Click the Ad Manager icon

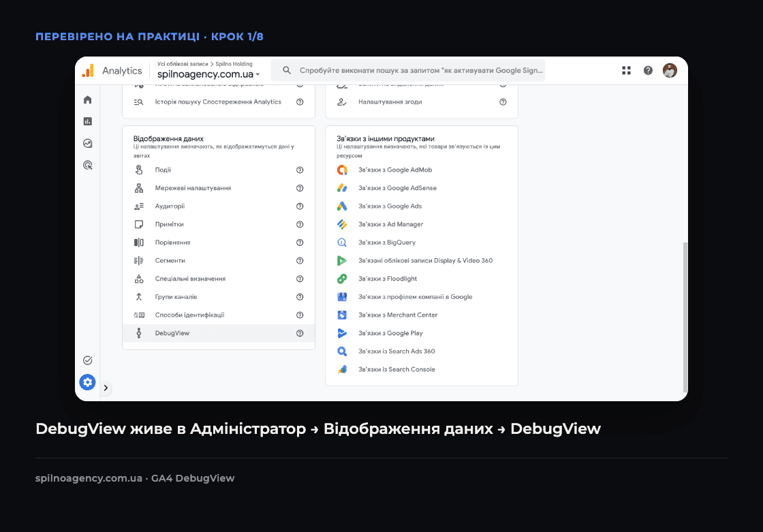coord(342,224)
